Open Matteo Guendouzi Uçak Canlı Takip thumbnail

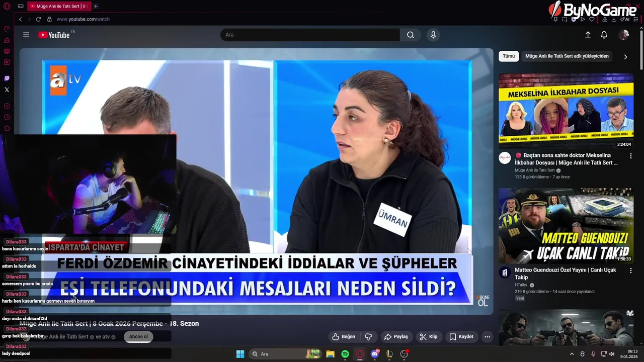click(x=566, y=226)
